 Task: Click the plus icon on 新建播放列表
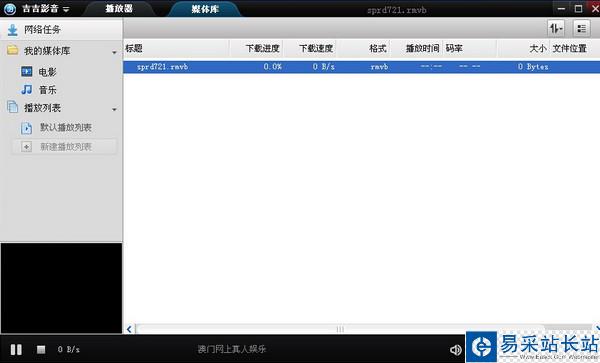(26, 147)
